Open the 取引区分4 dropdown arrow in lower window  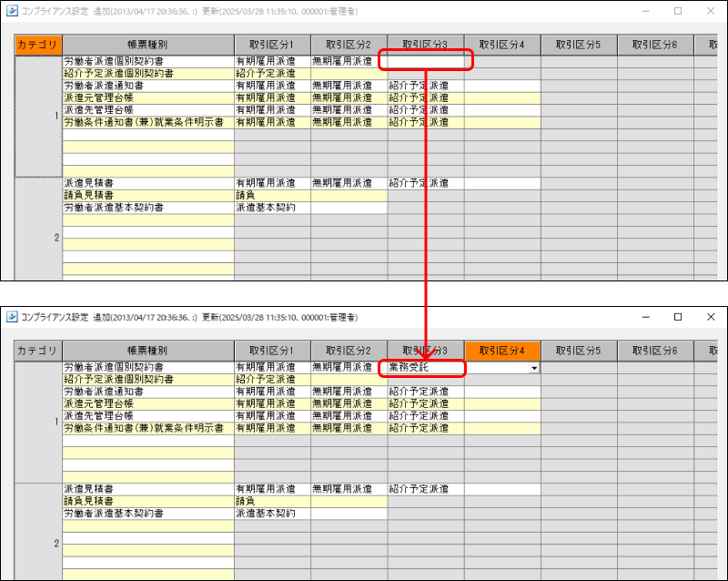(x=534, y=368)
